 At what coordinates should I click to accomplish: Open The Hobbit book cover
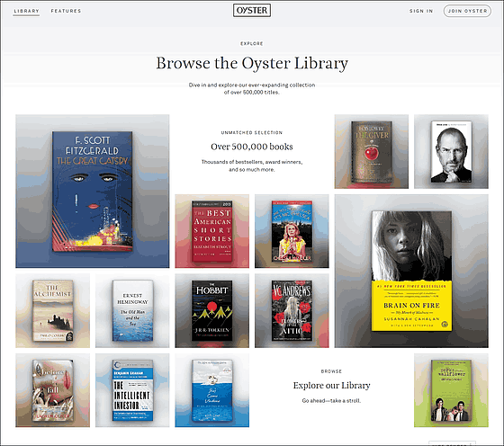(x=211, y=310)
